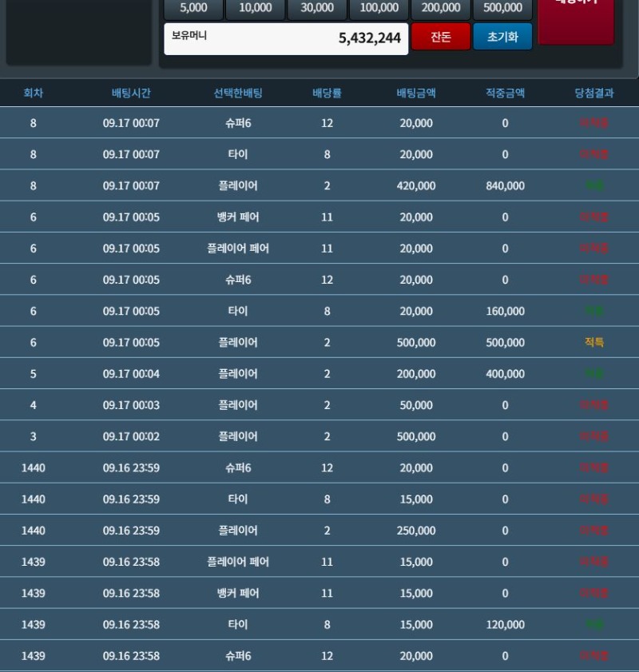Add 200,000 to the bet amount

[x=441, y=9]
